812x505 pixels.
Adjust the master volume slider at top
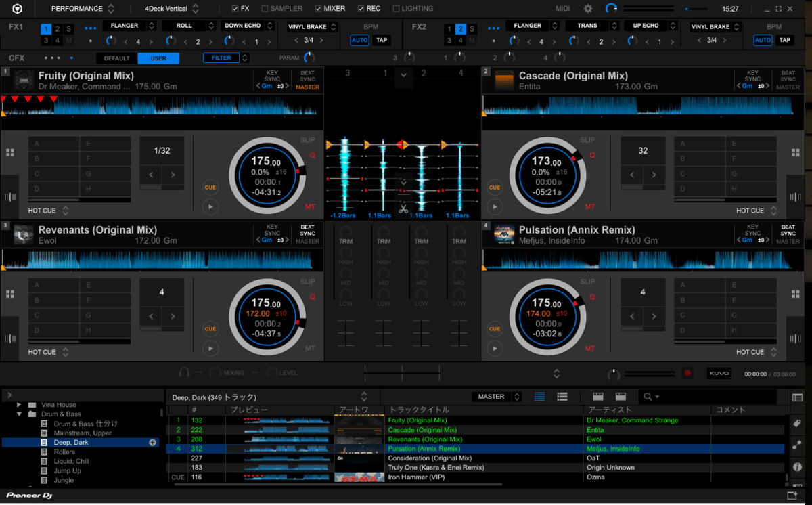tap(696, 9)
